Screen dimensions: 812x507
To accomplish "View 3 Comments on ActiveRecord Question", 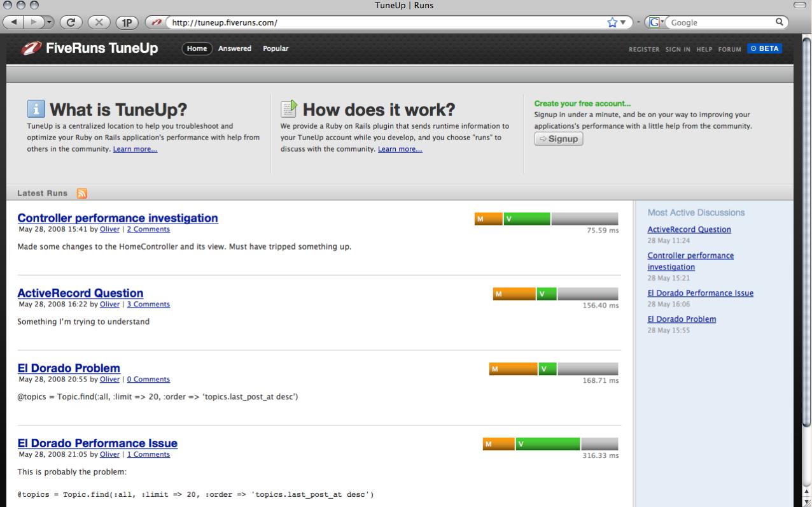I will 148,304.
